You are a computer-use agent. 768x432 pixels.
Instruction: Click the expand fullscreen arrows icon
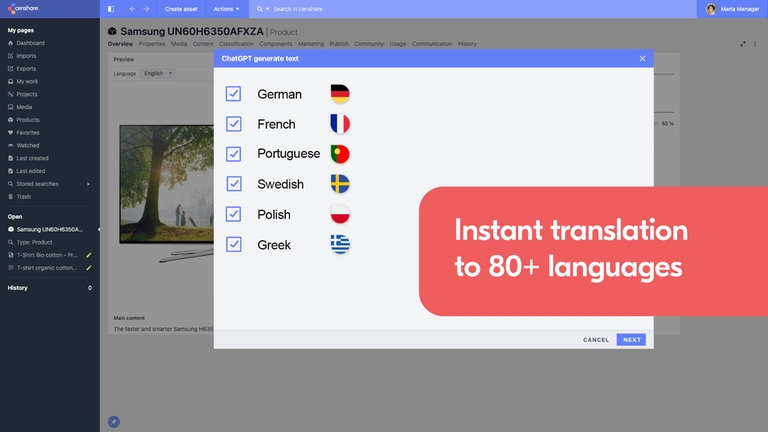tap(743, 44)
